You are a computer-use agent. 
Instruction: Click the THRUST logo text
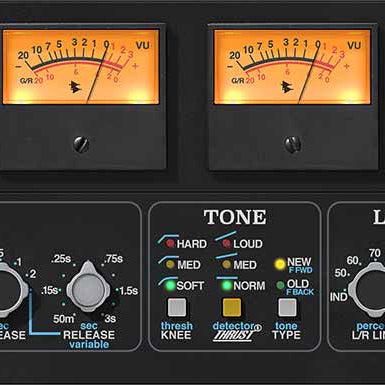[x=233, y=336]
